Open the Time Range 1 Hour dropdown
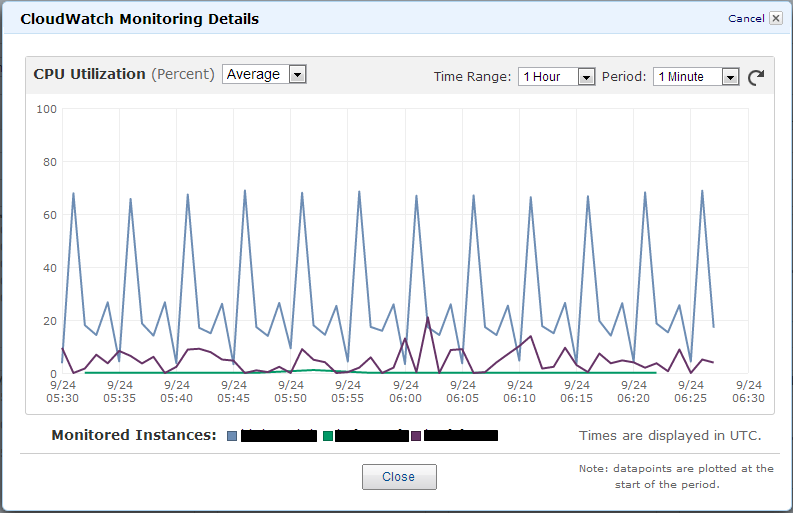The image size is (793, 513). click(x=556, y=77)
